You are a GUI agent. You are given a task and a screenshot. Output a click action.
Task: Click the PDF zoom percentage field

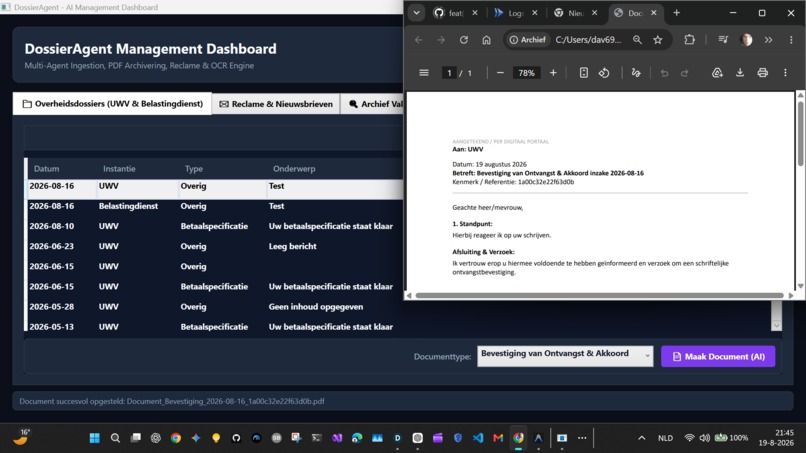[x=526, y=73]
